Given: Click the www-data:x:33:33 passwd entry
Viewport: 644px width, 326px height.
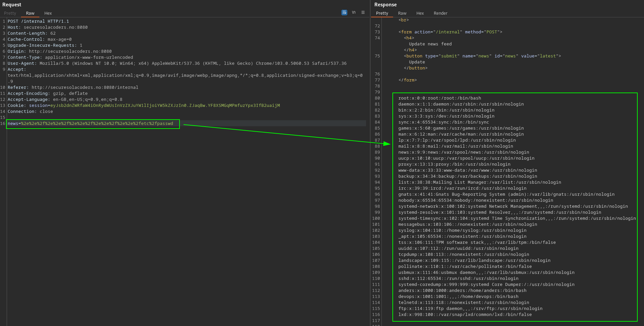Looking at the screenshot, I should 468,170.
